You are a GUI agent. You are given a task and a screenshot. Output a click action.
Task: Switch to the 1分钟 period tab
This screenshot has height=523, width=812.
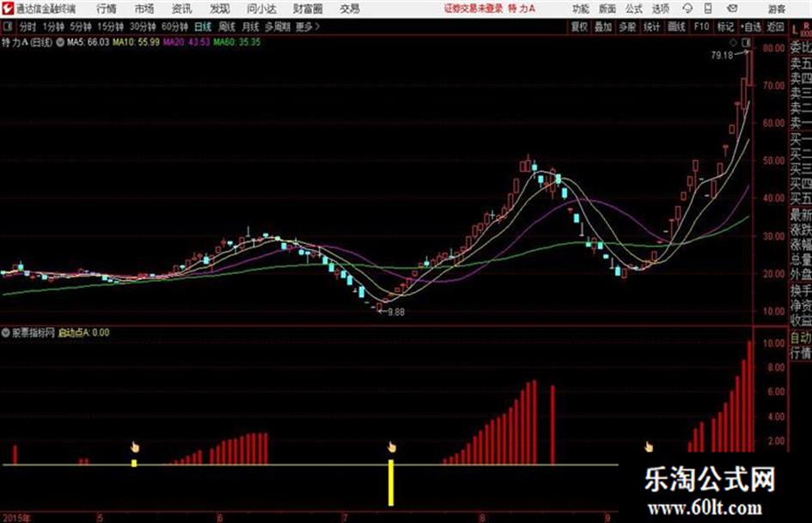click(x=53, y=27)
